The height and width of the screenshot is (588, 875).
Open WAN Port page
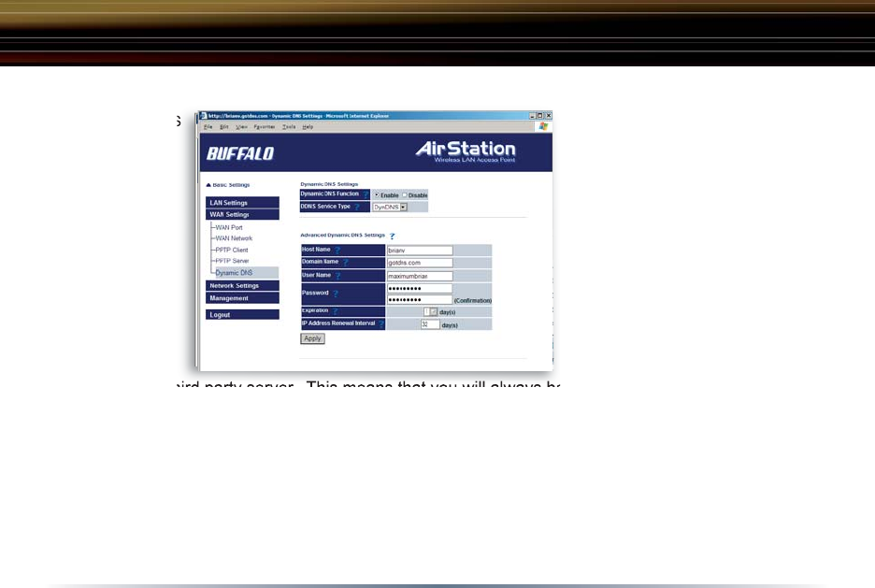[229, 227]
